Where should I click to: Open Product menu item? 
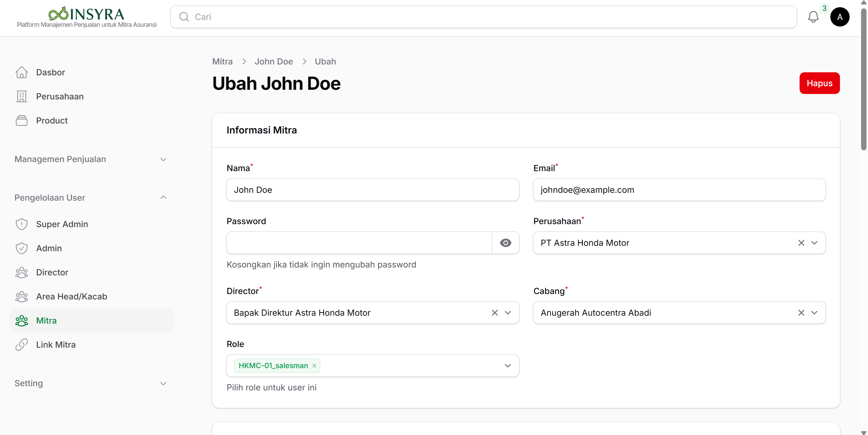coord(92,120)
